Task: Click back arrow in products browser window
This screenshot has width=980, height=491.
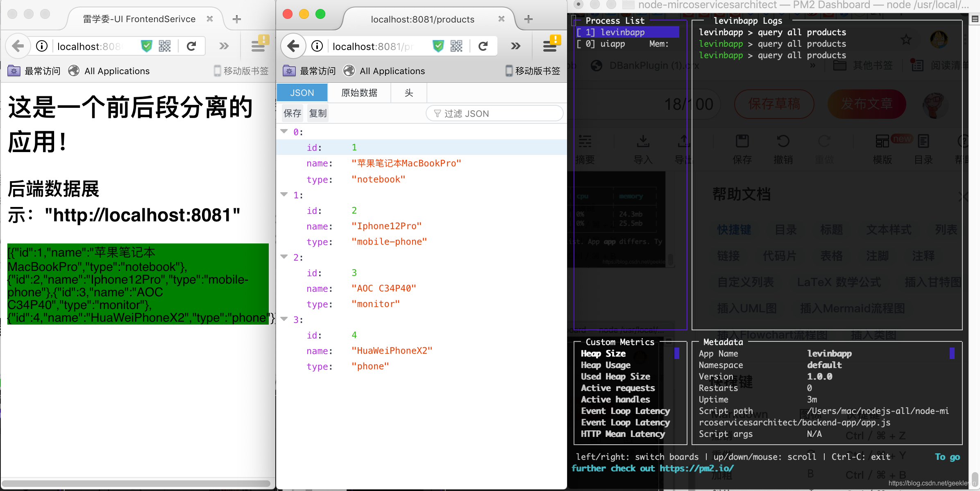Action: point(293,46)
